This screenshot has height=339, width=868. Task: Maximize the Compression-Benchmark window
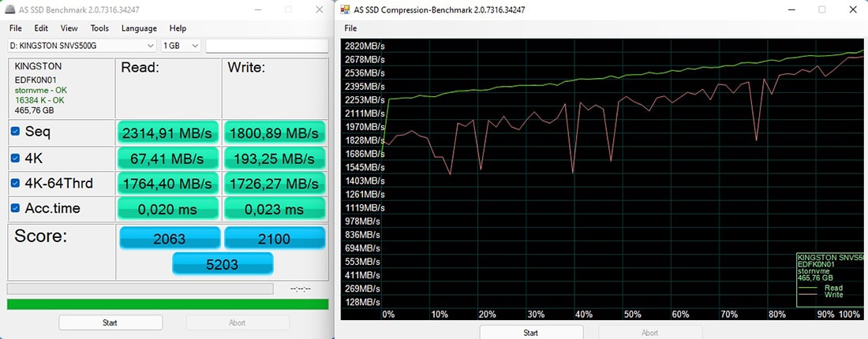point(821,9)
